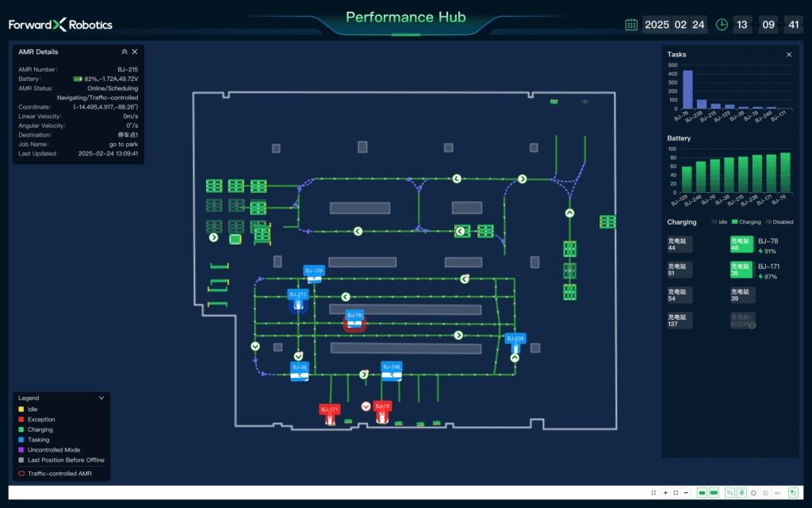Screen dimensions: 812x508
Task: Zoom in with the plus icon
Action: pos(665,493)
